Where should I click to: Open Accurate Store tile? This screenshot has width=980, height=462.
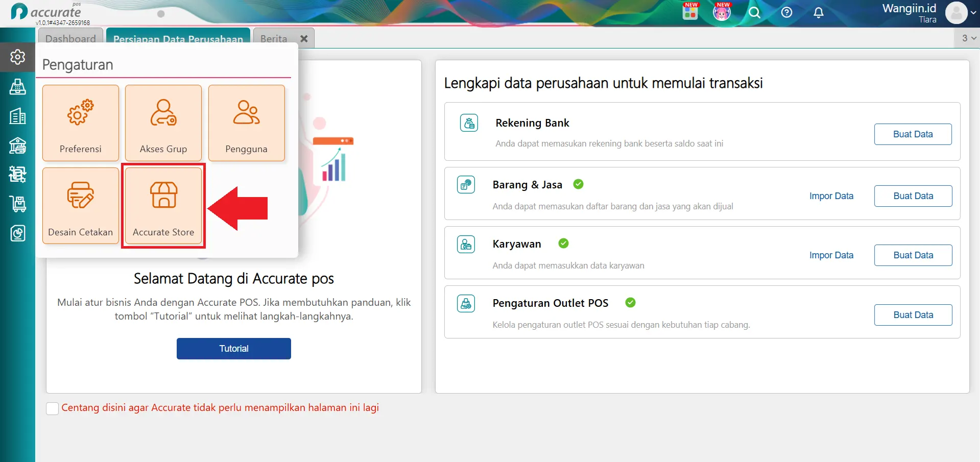click(x=163, y=206)
